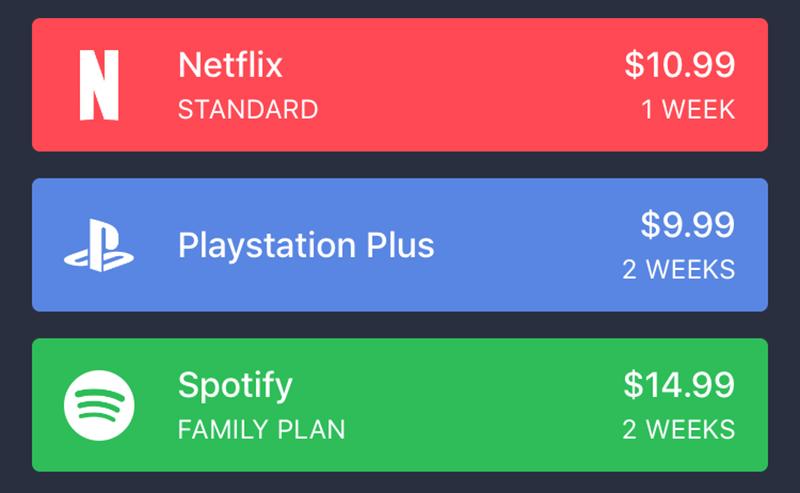Click 2 WEEKS on the green card

(x=678, y=430)
